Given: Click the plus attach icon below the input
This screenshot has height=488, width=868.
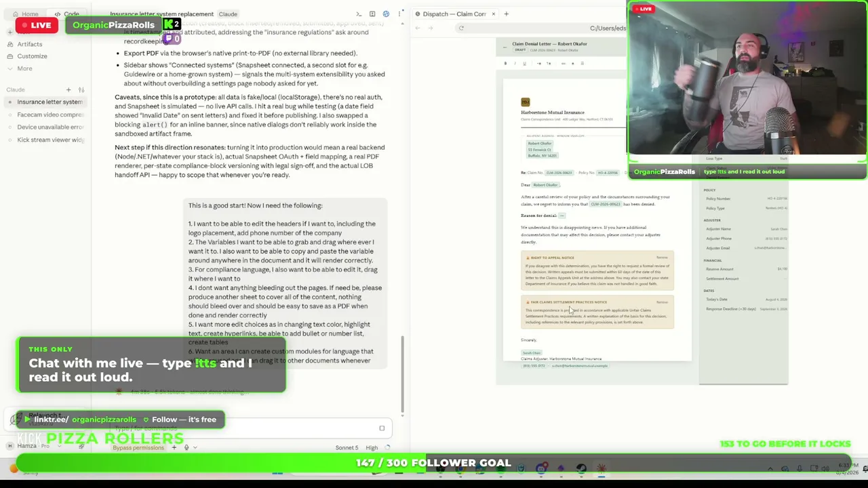Looking at the screenshot, I should (x=174, y=447).
